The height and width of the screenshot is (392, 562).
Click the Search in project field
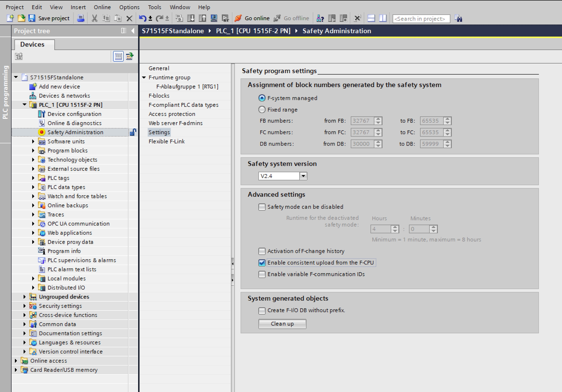pyautogui.click(x=421, y=19)
